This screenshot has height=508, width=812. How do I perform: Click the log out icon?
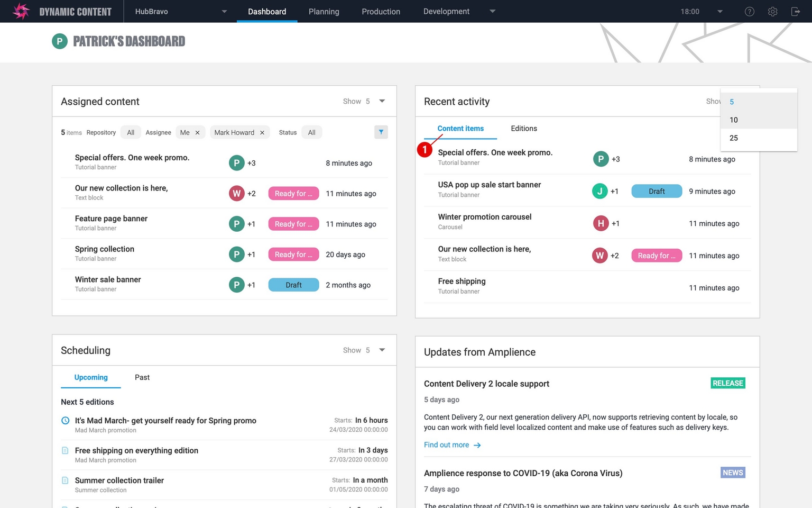(x=795, y=12)
